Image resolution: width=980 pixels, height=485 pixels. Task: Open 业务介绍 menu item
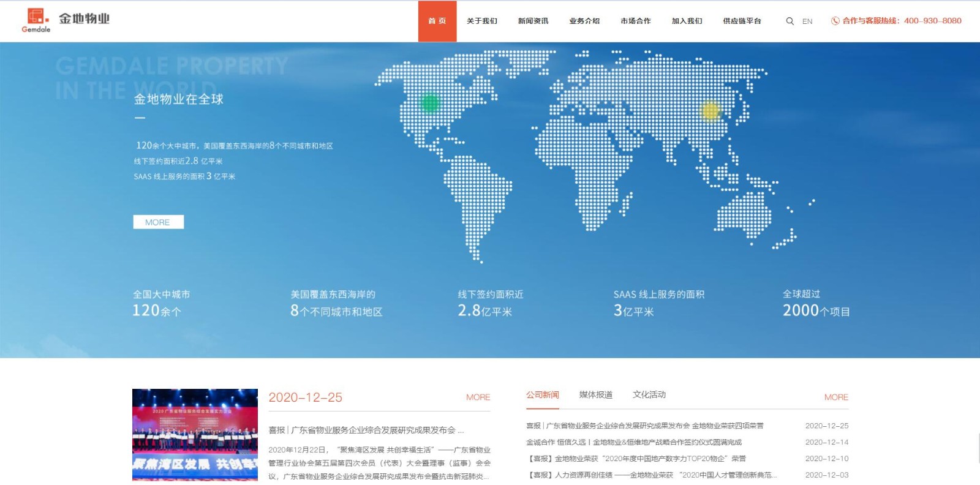[584, 21]
